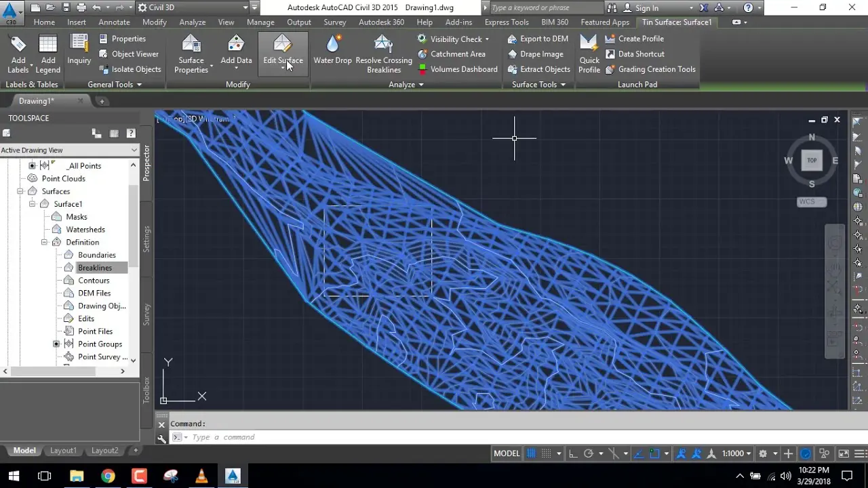Screen dimensions: 868x488
Task: Switch to the Layout1 tab
Action: (63, 451)
